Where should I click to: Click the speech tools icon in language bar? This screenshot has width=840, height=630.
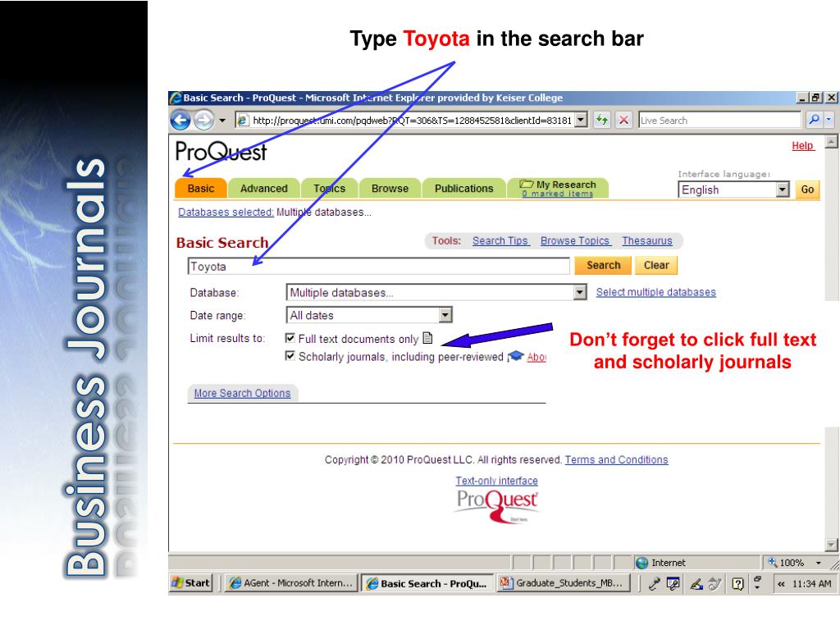tap(673, 583)
